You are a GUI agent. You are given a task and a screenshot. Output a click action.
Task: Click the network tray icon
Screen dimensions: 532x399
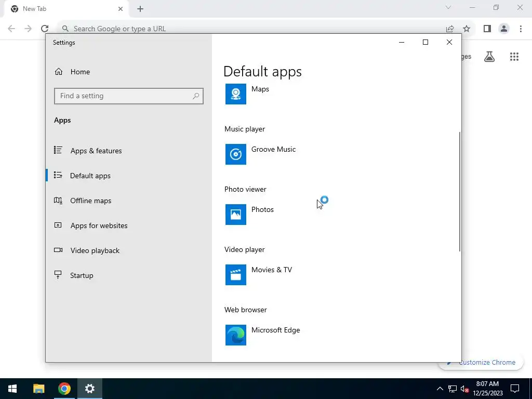click(x=453, y=389)
